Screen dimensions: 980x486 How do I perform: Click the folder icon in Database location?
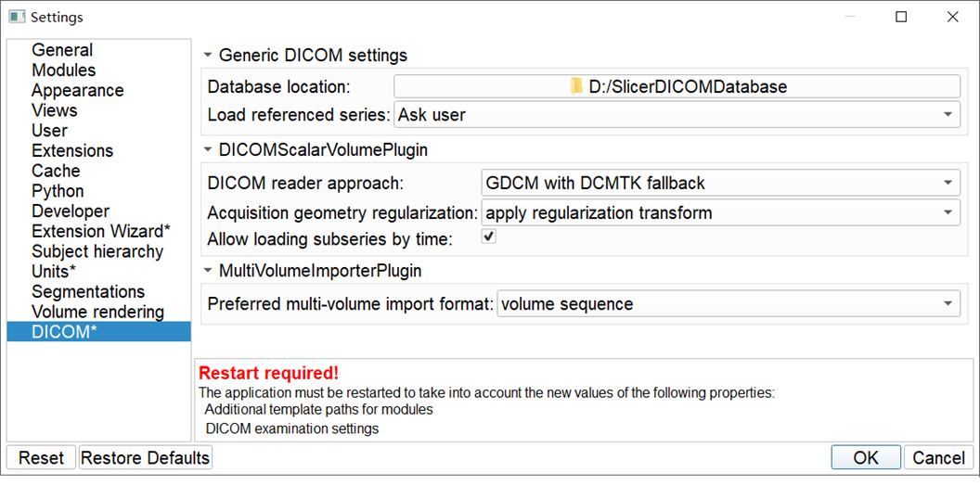click(576, 87)
